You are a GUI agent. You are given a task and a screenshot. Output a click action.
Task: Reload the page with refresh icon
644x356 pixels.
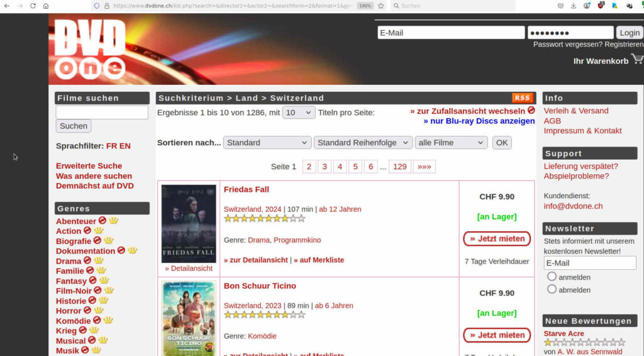33,6
